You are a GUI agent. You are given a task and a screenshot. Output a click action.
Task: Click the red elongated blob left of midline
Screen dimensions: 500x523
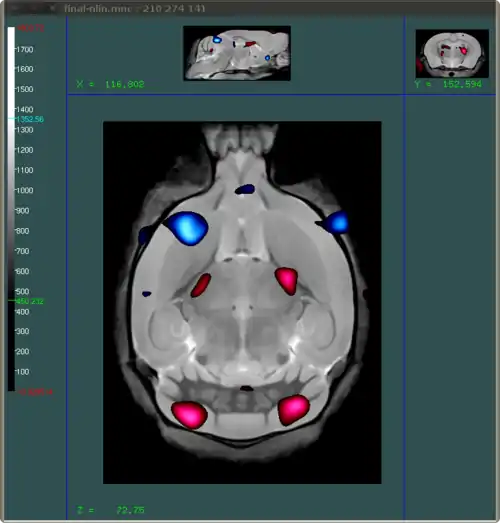pos(201,285)
